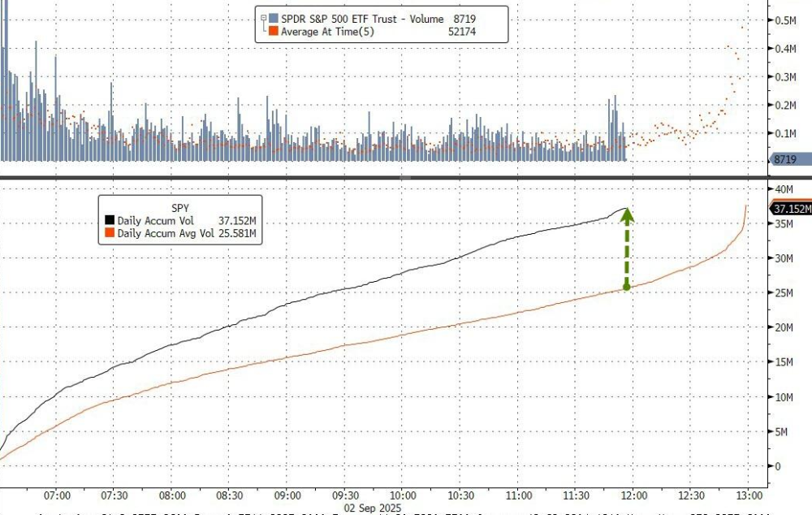812x515 pixels.
Task: Click the 09:30 time axis label
Action: (345, 495)
